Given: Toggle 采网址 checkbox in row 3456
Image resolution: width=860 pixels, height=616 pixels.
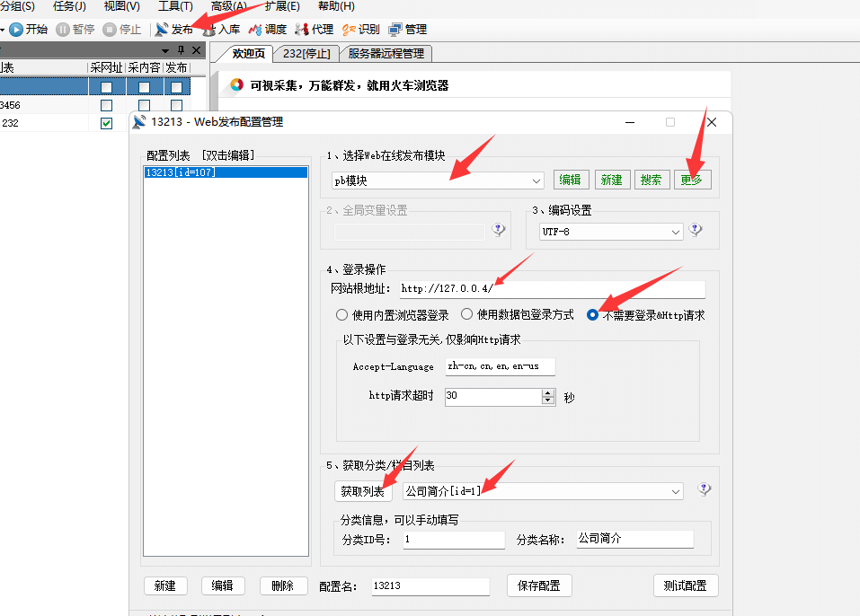Looking at the screenshot, I should 106,105.
